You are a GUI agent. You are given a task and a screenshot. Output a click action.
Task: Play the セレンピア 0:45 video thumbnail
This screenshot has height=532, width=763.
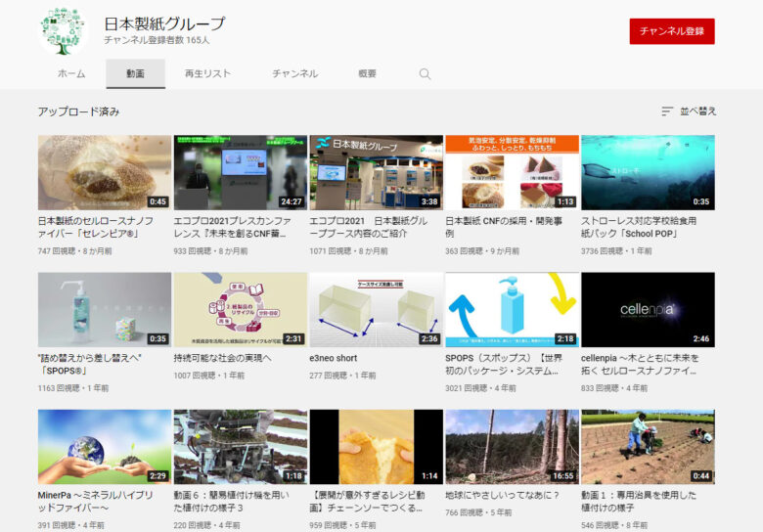click(105, 173)
